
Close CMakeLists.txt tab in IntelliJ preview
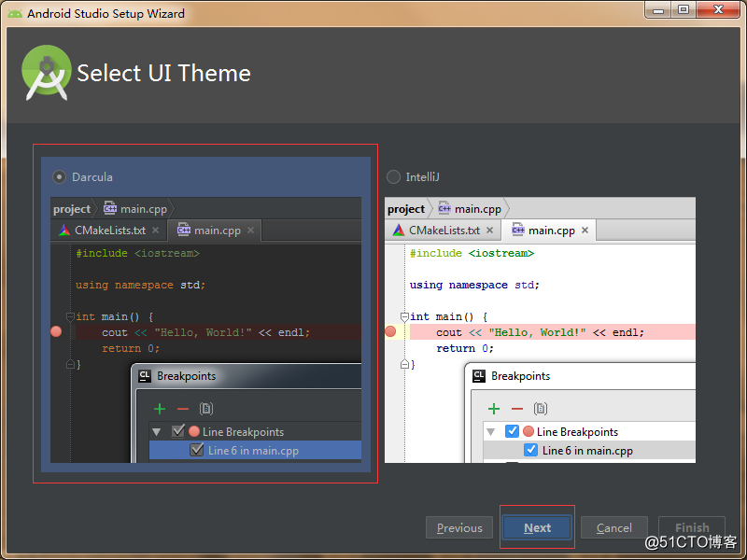pos(489,231)
